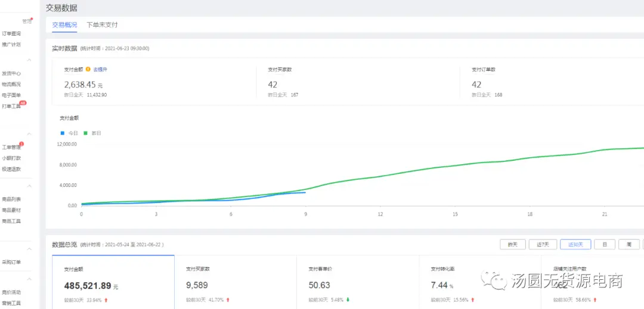Image resolution: width=644 pixels, height=309 pixels.
Task: Select the 支付金额 485,521.89 overview card
Action: [113, 282]
